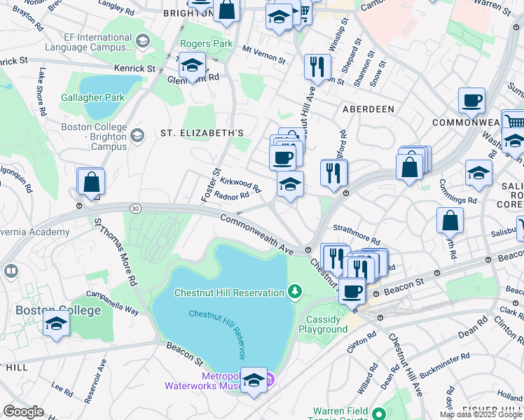Open the graduation cap marker near Cummings Rd

point(478,174)
